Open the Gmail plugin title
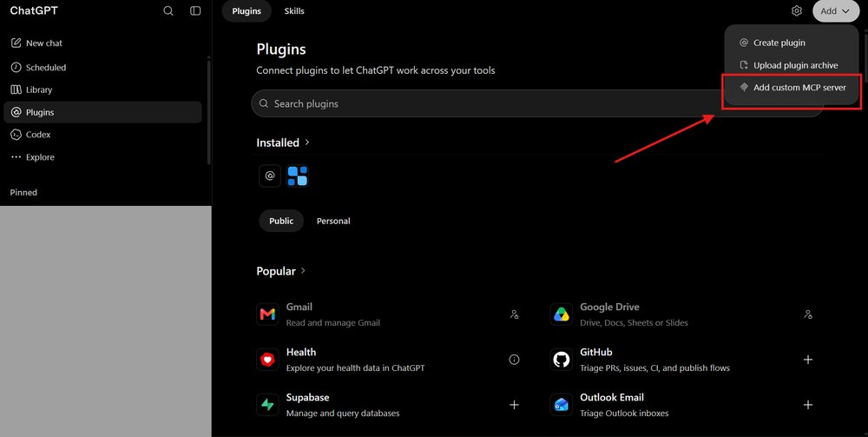Image resolution: width=868 pixels, height=437 pixels. [299, 307]
